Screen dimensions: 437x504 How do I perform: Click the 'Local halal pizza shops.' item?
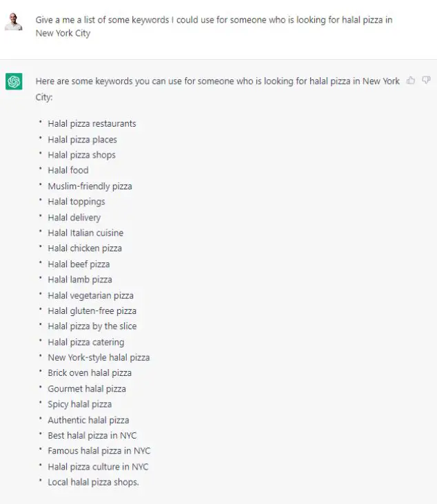[93, 482]
